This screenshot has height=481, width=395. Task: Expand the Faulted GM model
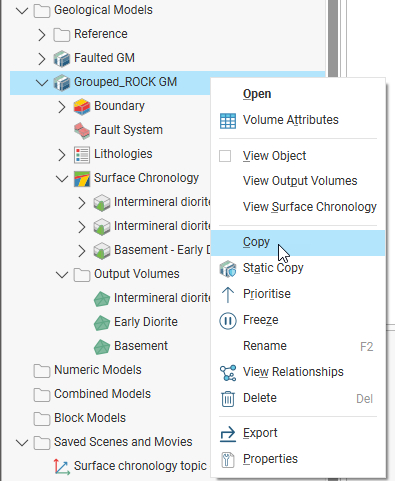pos(42,58)
